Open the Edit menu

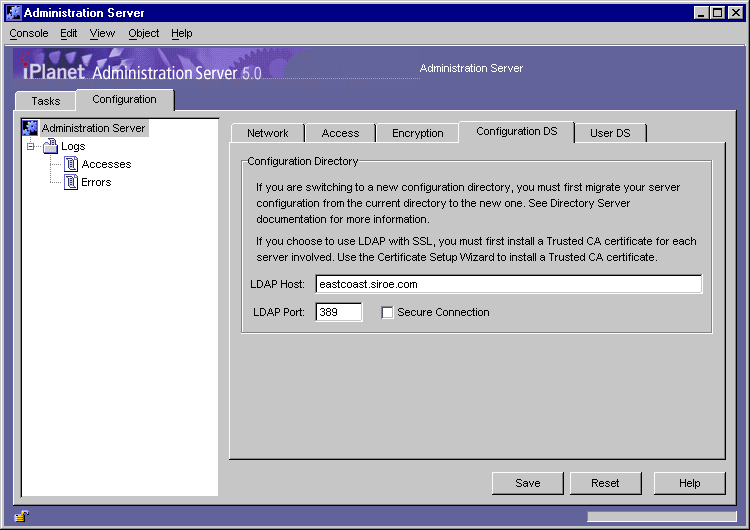pyautogui.click(x=68, y=33)
